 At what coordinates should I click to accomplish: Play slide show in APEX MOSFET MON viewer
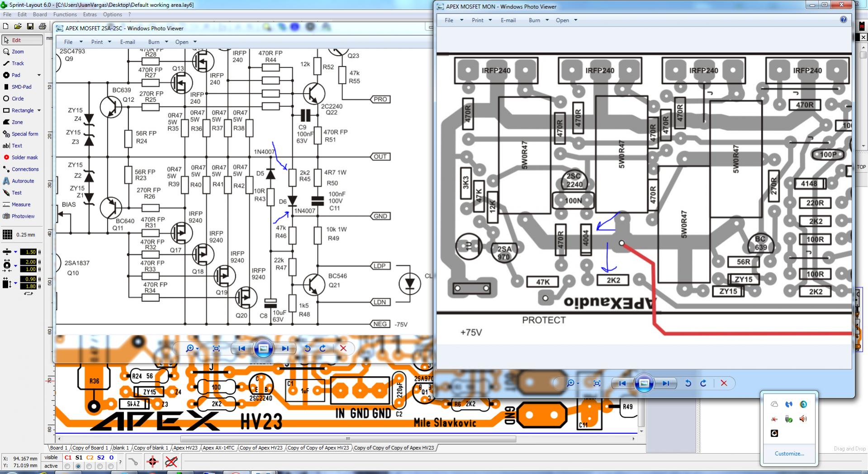click(x=644, y=383)
